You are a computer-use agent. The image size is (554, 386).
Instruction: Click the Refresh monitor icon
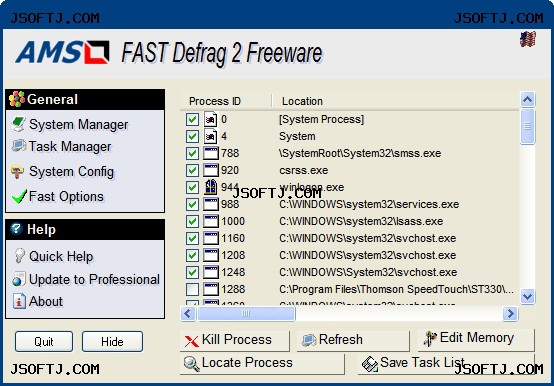(309, 340)
